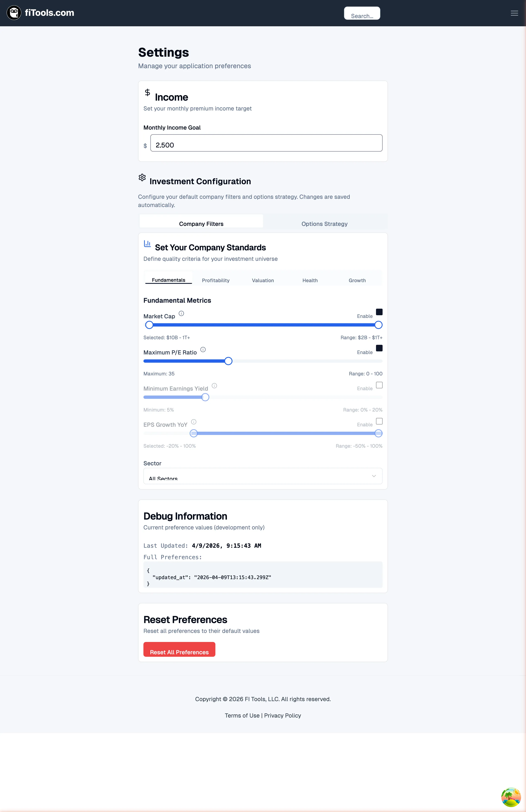The height and width of the screenshot is (812, 526).
Task: Open the All Sectors dropdown
Action: (x=263, y=476)
